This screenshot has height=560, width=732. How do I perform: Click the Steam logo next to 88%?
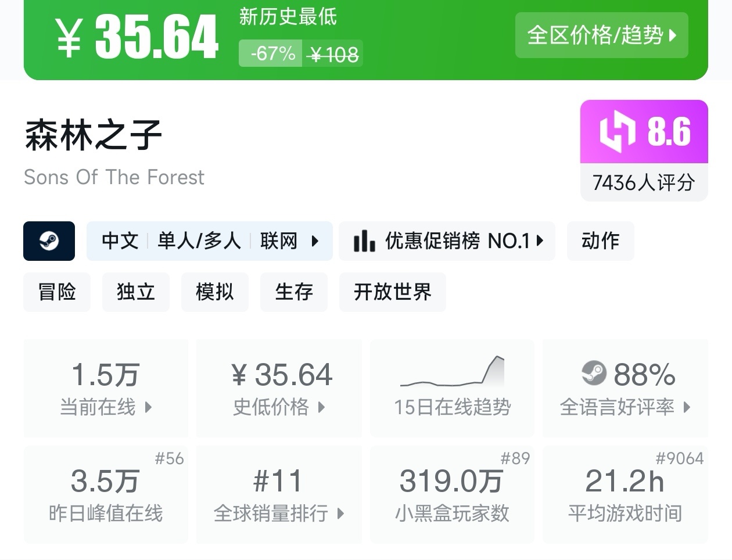594,373
